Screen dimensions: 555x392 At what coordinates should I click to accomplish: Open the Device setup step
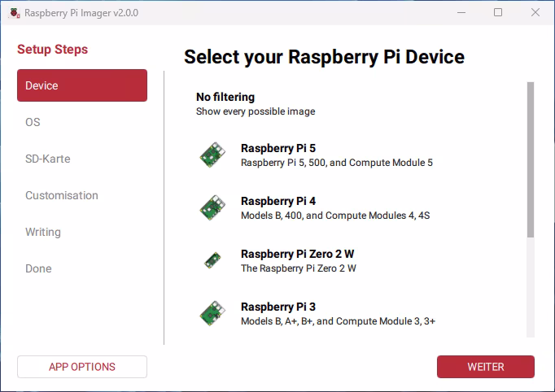(82, 85)
